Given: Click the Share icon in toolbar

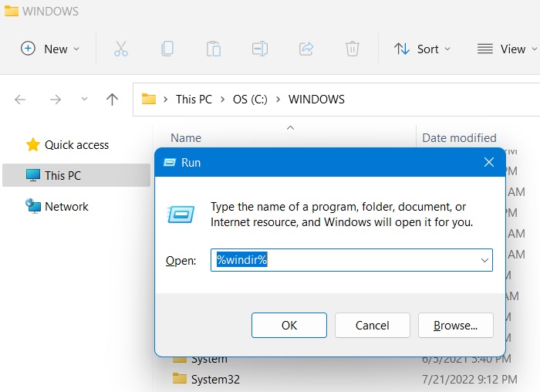Looking at the screenshot, I should click(306, 49).
